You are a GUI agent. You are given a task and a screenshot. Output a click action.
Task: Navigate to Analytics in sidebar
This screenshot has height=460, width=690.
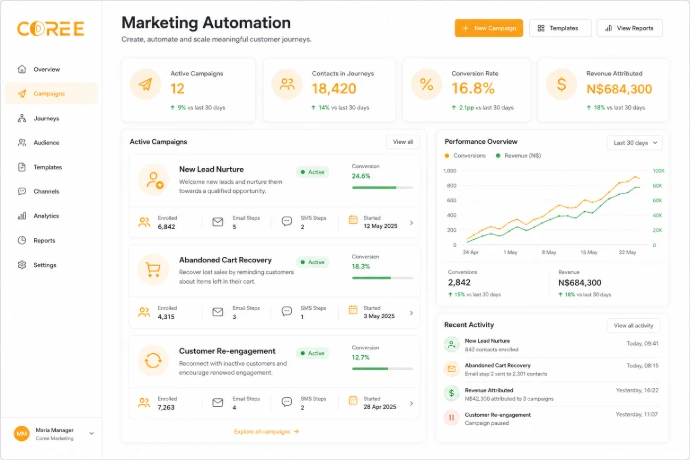point(51,216)
